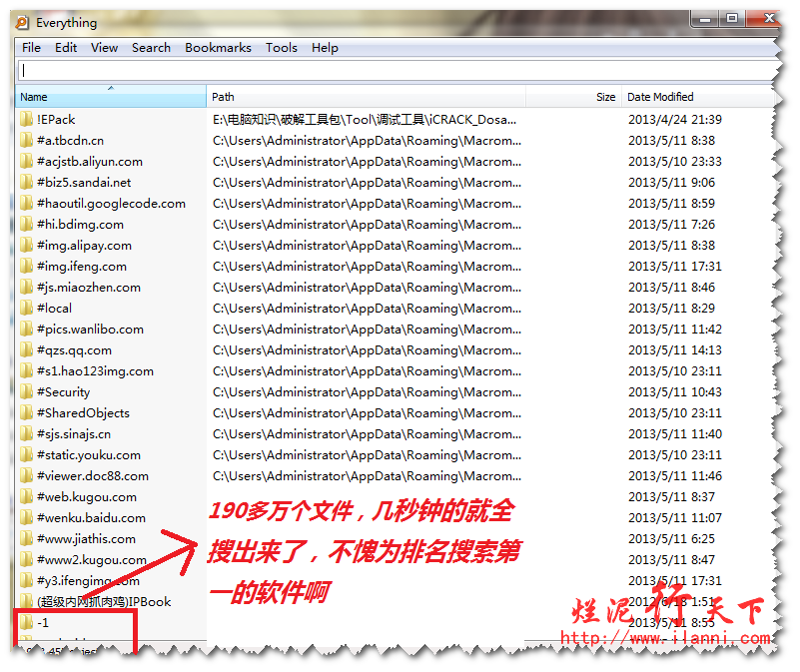Viewport: 800px width, 672px height.
Task: Select folder icon of #local
Action: [27, 308]
